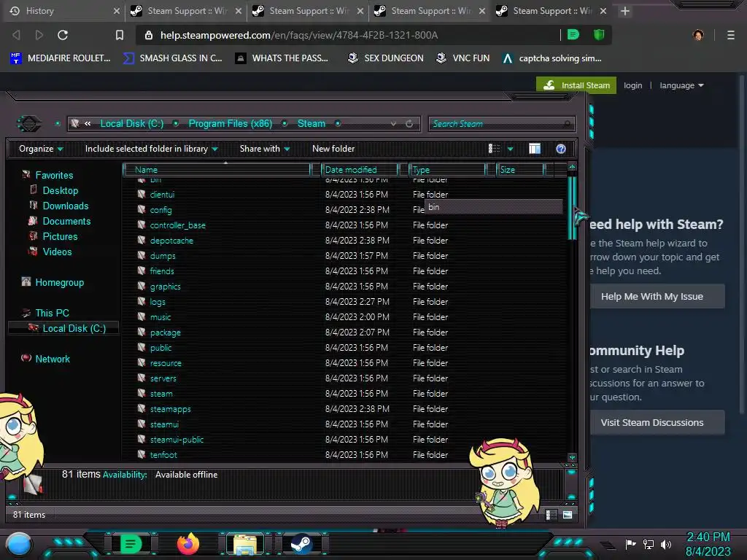Sort by Name column

(217, 169)
